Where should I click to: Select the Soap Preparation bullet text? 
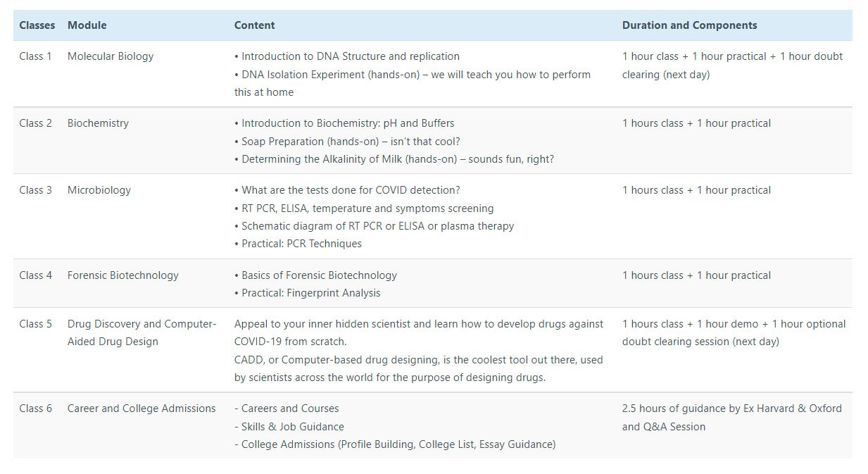pos(347,141)
